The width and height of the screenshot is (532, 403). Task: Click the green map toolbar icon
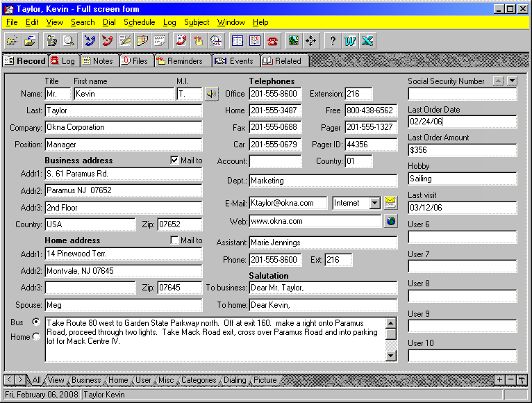pyautogui.click(x=294, y=41)
